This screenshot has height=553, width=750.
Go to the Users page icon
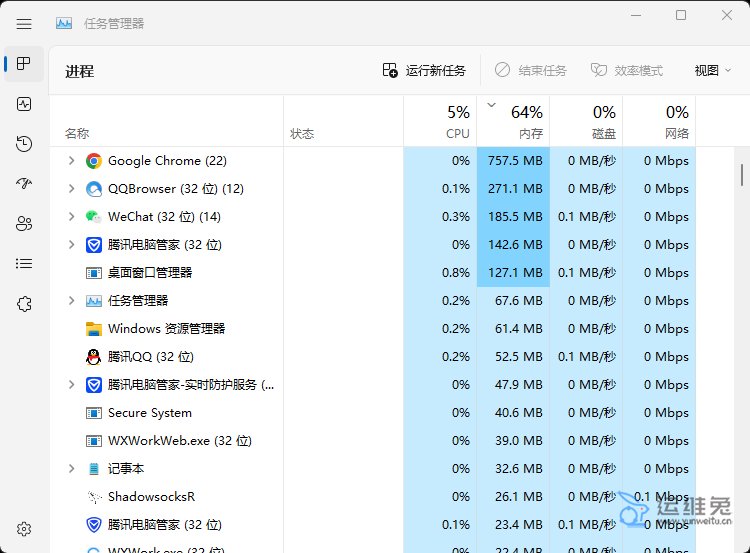(x=24, y=224)
